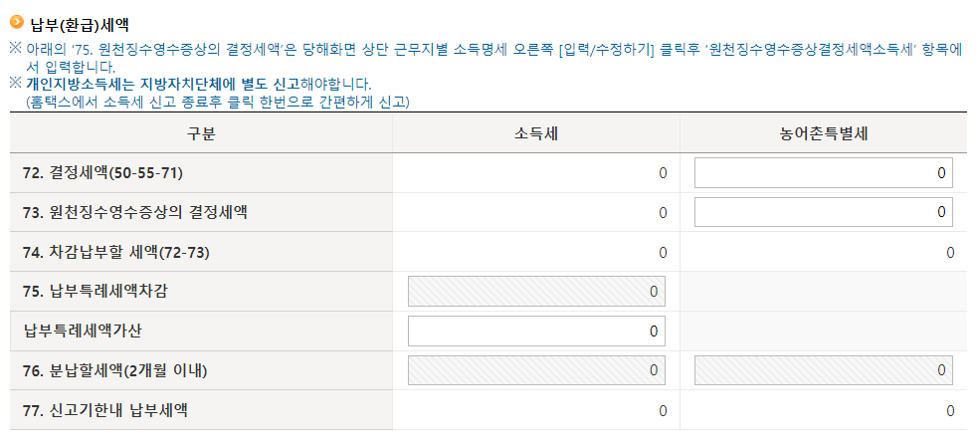Focus the 72. 결정세액 농어촌특별세 input field

pyautogui.click(x=823, y=172)
